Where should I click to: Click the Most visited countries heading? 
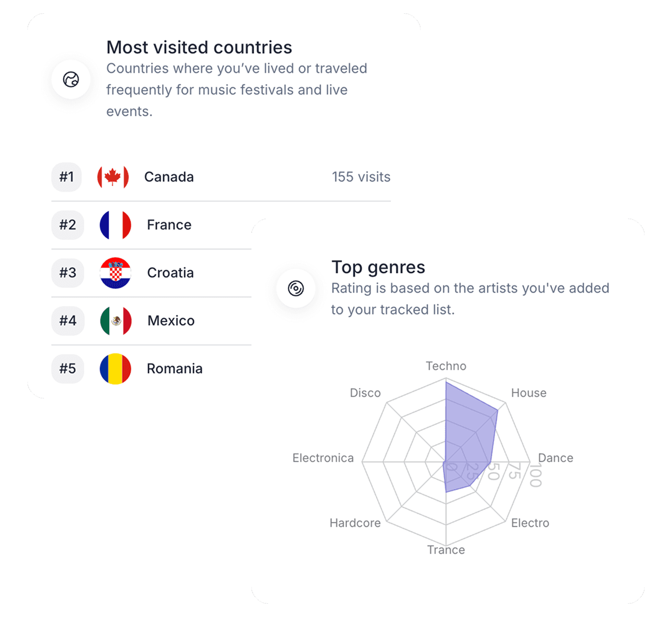pos(199,47)
